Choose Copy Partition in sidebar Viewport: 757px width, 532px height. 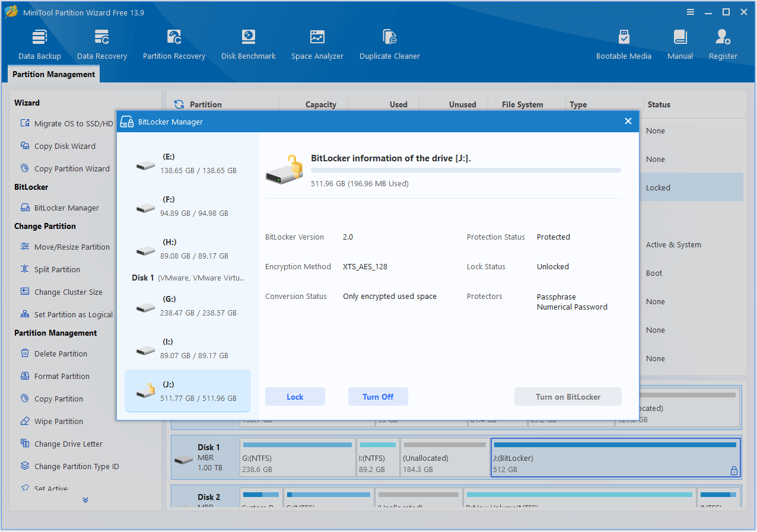tap(51, 399)
